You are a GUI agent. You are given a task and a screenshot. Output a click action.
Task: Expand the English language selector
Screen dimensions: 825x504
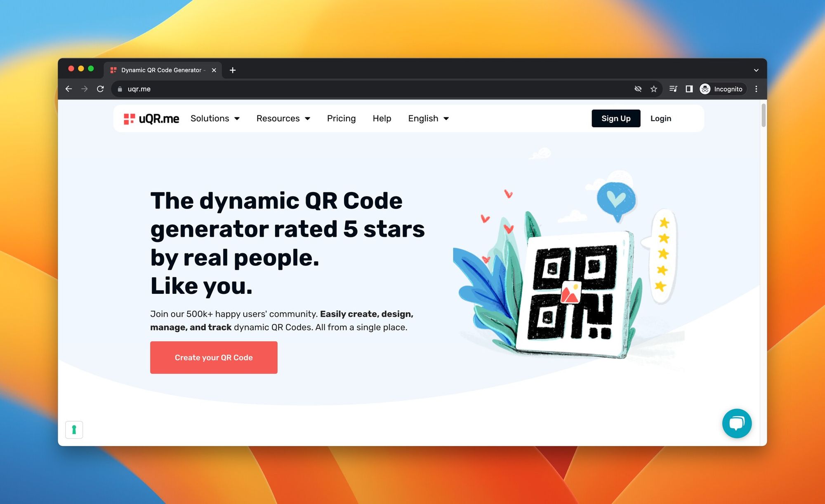(429, 118)
